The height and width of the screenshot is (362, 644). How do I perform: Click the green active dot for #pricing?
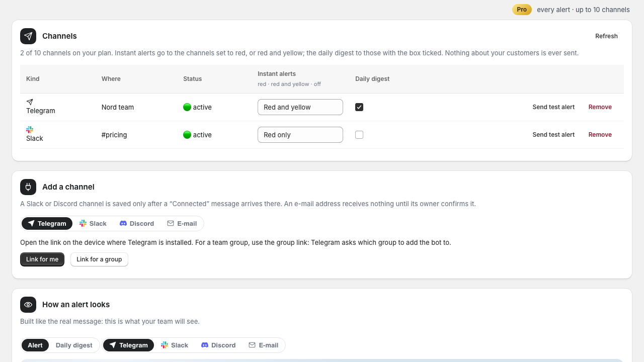pyautogui.click(x=187, y=135)
